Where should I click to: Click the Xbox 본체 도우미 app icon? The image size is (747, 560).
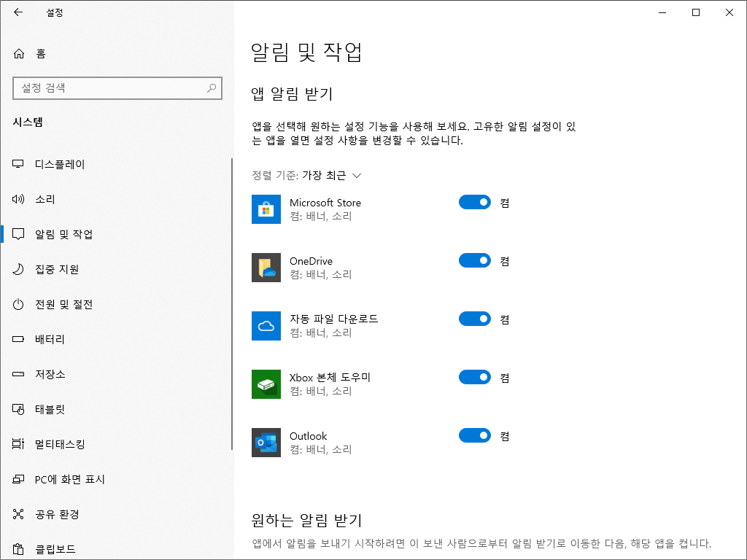point(266,384)
